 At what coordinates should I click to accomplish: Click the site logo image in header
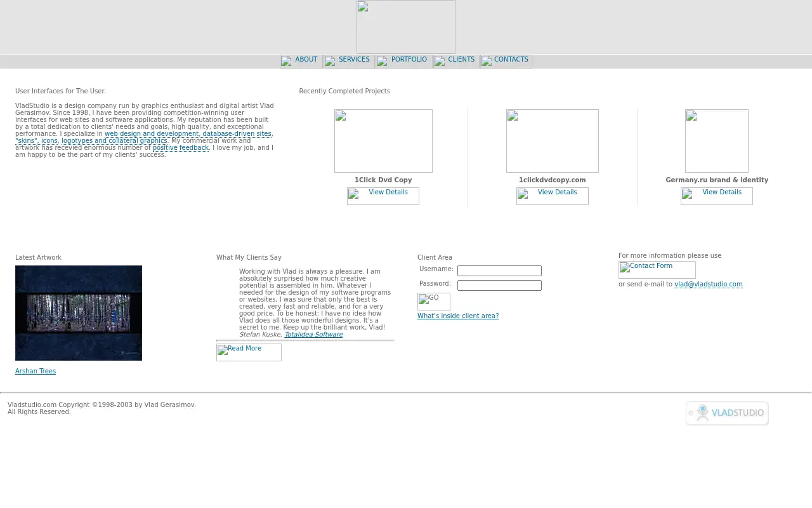406,27
